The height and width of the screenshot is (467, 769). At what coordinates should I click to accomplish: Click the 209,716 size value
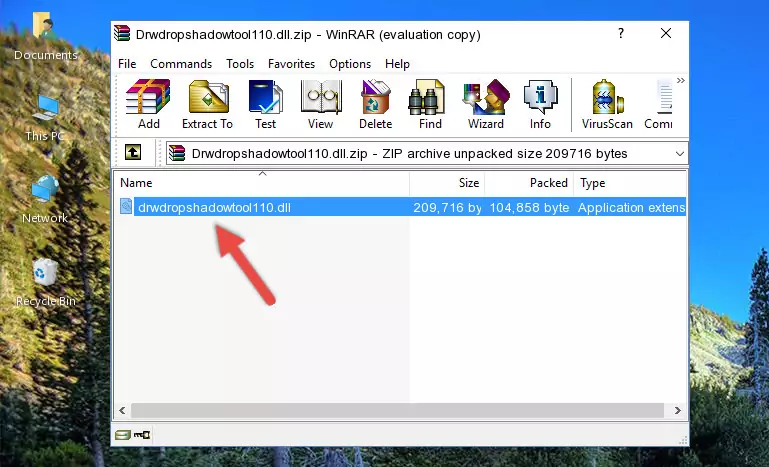click(x=447, y=208)
